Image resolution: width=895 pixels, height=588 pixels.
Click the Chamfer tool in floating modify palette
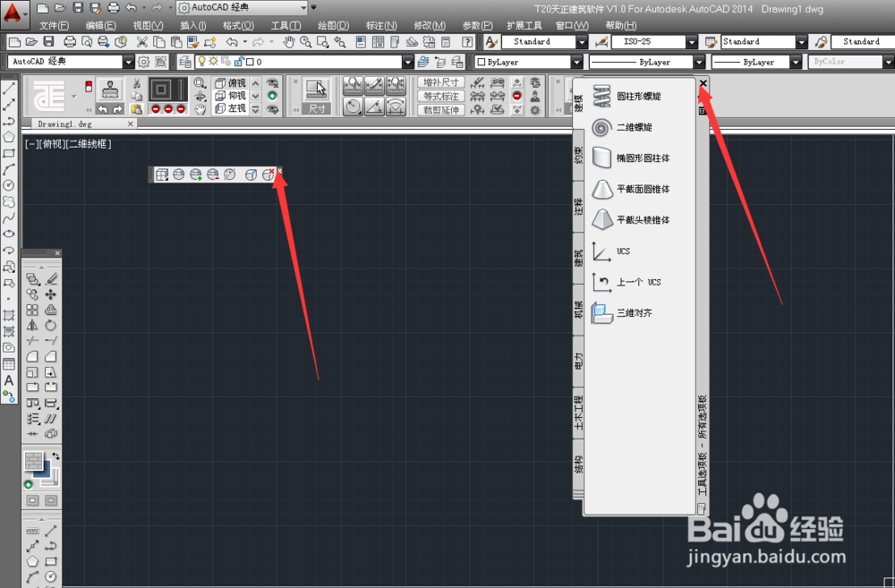[51, 356]
